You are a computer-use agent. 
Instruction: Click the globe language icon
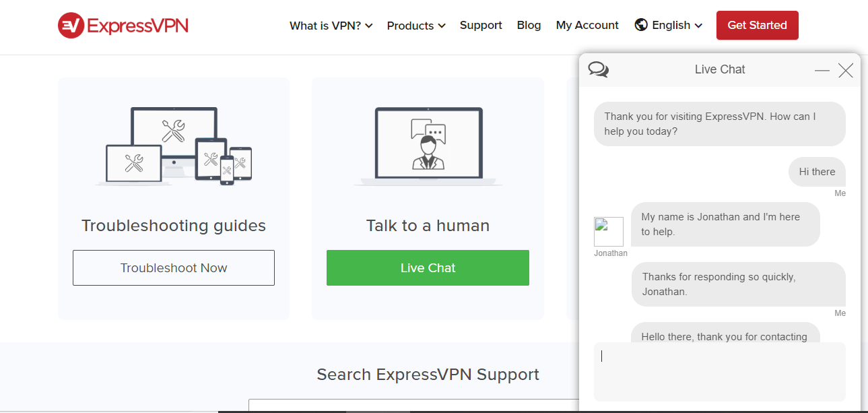click(641, 25)
